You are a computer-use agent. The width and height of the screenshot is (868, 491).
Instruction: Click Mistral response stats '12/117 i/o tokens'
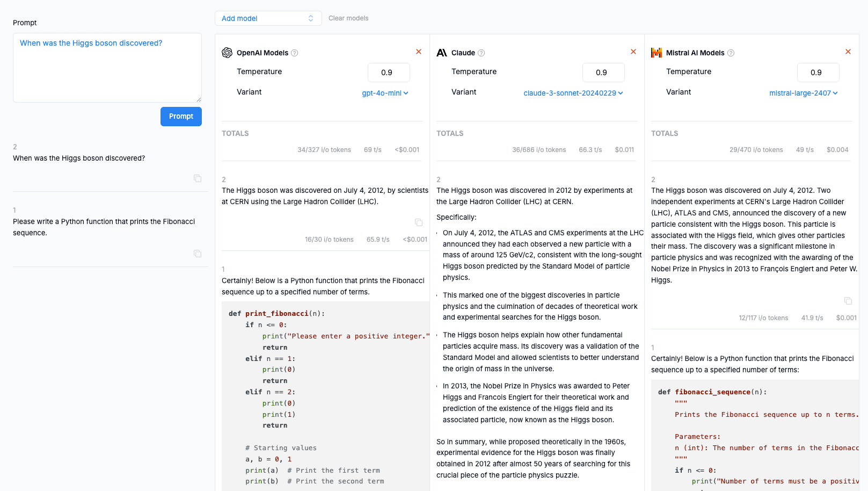tap(763, 318)
